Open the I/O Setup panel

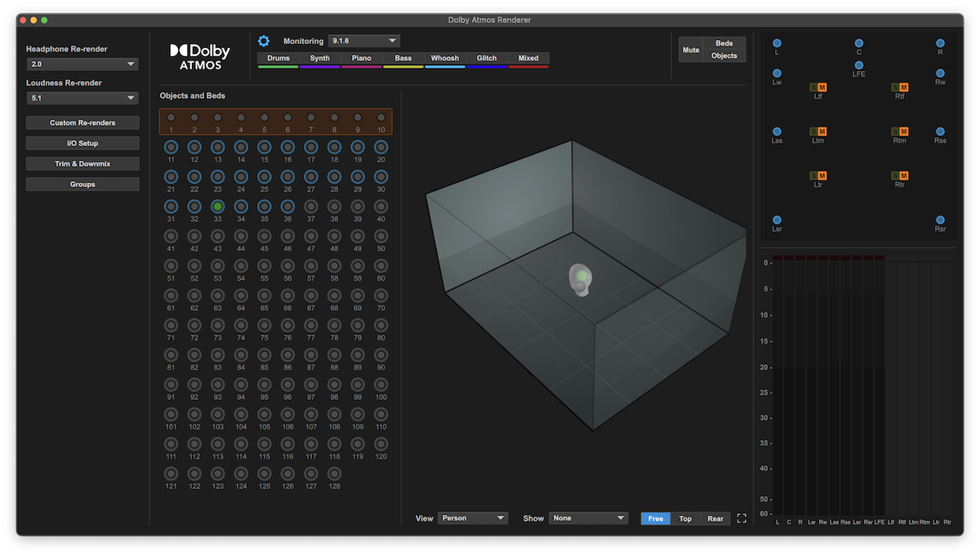(82, 142)
